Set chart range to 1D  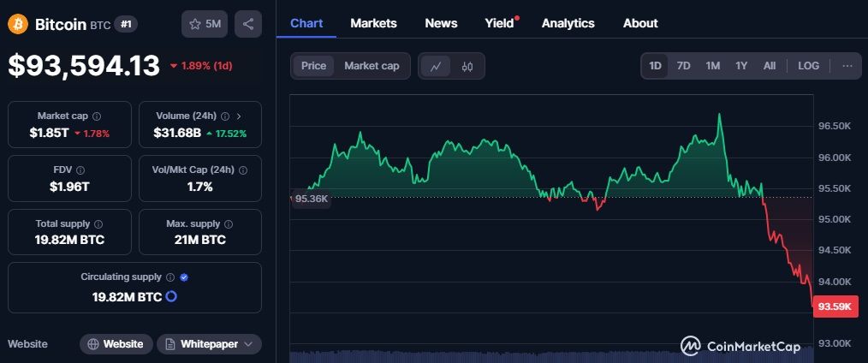[x=655, y=66]
